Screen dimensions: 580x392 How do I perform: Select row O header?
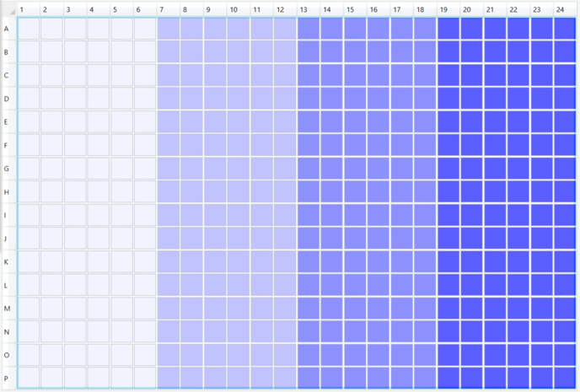pos(9,355)
